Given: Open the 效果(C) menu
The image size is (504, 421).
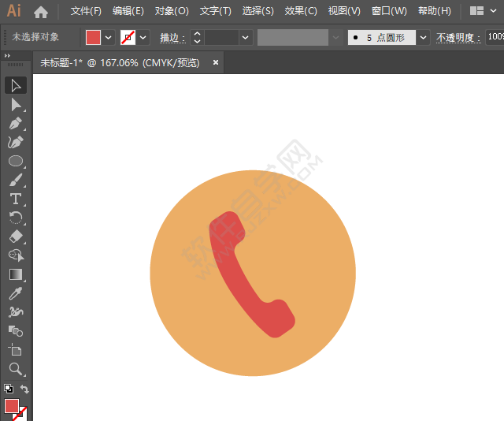Looking at the screenshot, I should point(301,11).
